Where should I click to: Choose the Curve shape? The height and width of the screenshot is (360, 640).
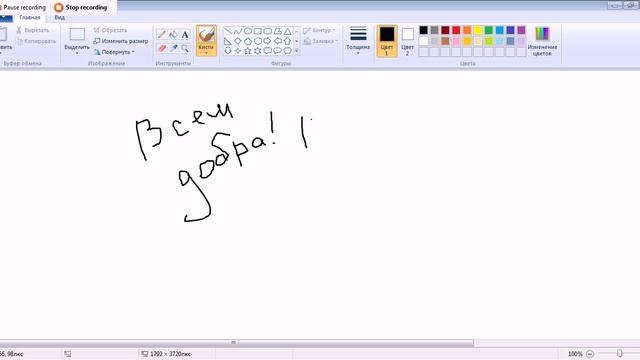point(238,31)
